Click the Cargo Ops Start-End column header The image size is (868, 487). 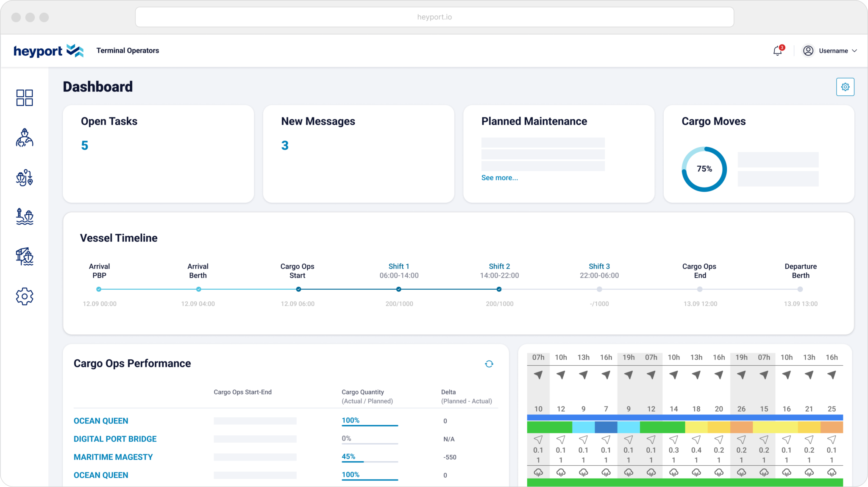[242, 392]
